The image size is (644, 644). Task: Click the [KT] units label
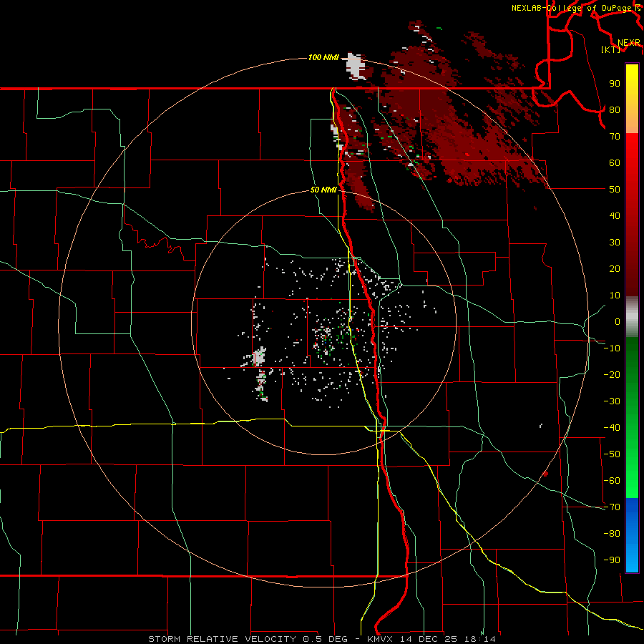click(x=611, y=49)
